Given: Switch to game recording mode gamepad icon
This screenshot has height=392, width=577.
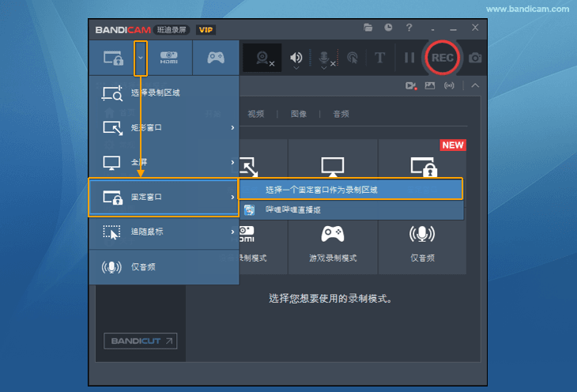Looking at the screenshot, I should pyautogui.click(x=216, y=58).
